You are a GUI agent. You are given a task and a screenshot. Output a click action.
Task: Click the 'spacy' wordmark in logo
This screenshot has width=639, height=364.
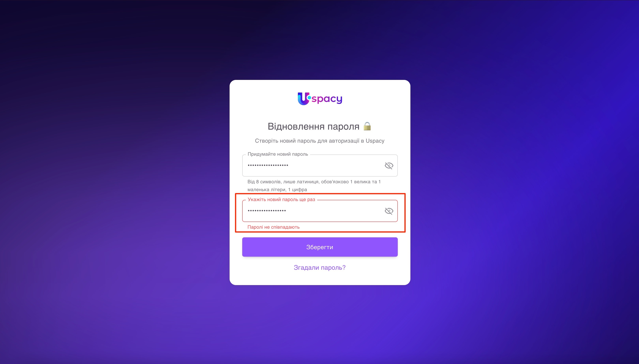tap(327, 99)
